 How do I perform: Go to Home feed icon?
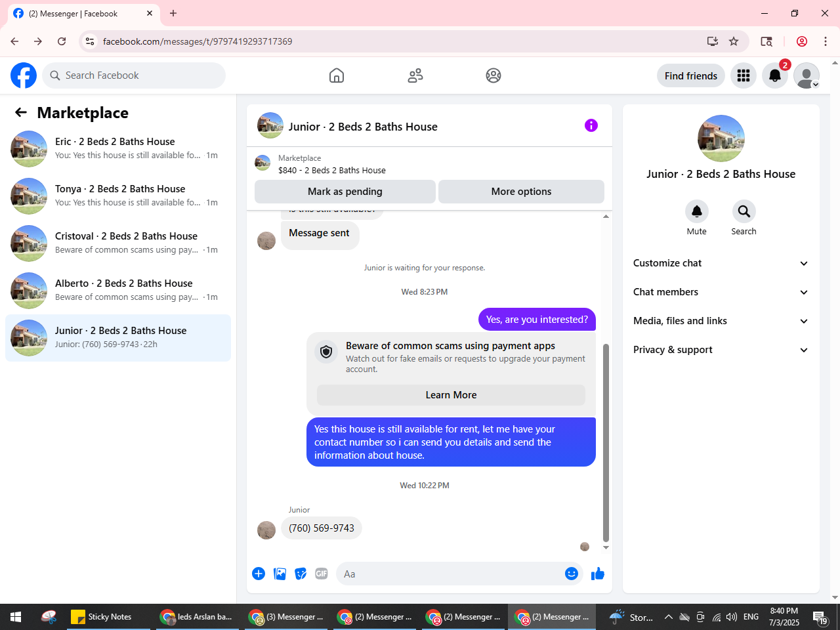[337, 75]
